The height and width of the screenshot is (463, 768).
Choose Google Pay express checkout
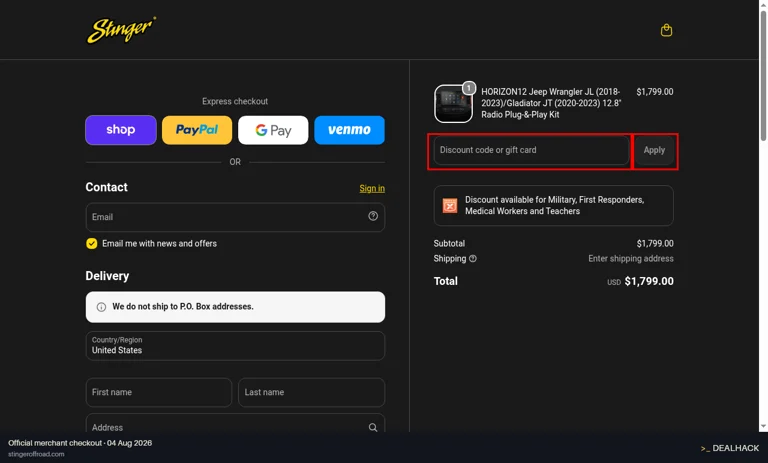point(273,130)
